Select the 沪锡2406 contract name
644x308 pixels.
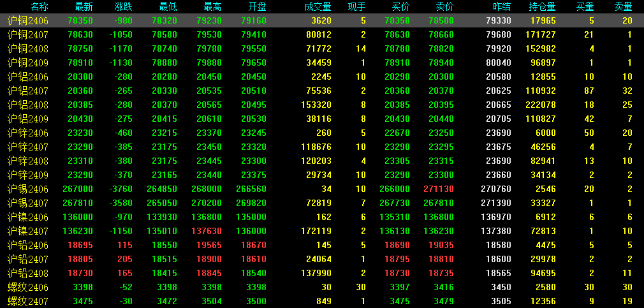coord(27,189)
